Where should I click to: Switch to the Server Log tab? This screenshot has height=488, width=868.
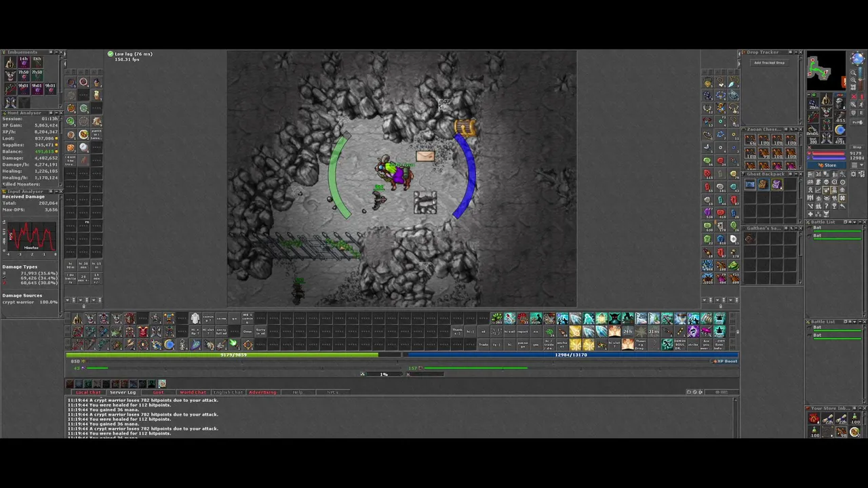click(x=123, y=392)
